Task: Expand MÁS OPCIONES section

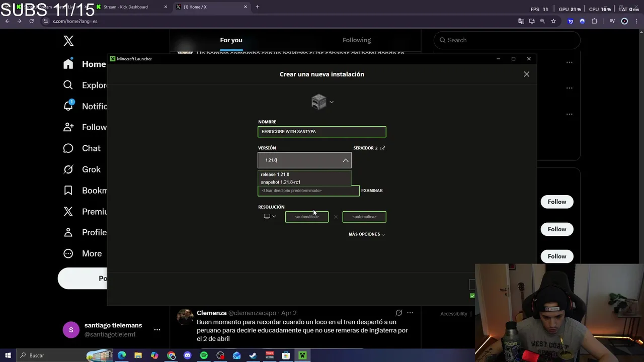Action: tap(367, 234)
